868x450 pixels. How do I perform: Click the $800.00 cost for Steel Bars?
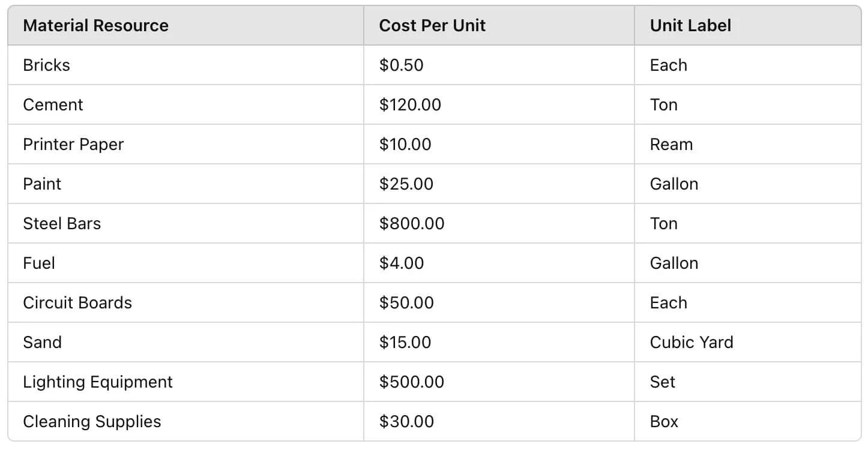[x=412, y=224]
